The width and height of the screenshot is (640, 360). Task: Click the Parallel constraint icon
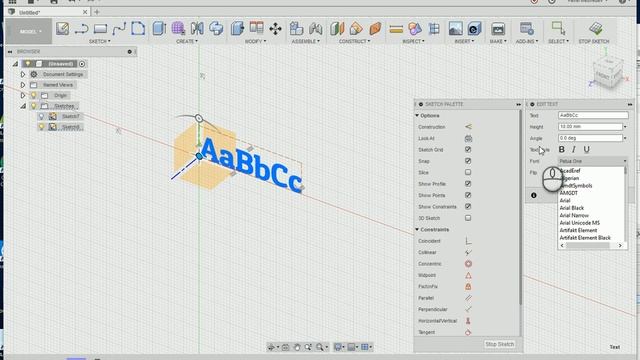coord(468,298)
